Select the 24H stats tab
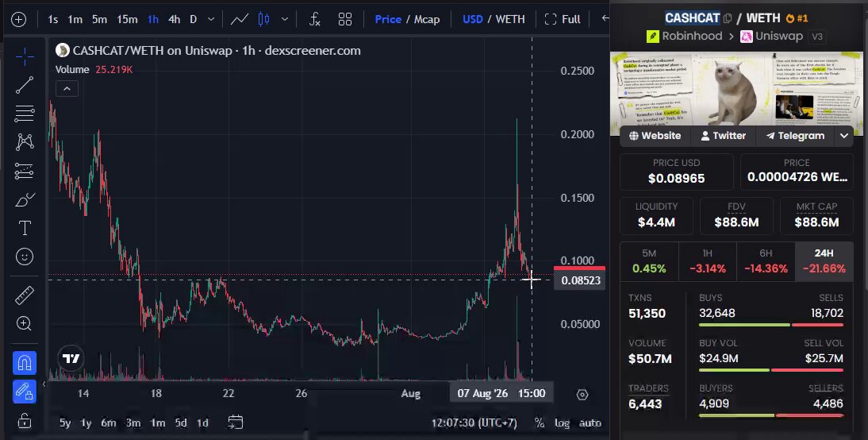Image resolution: width=868 pixels, height=440 pixels. point(824,261)
